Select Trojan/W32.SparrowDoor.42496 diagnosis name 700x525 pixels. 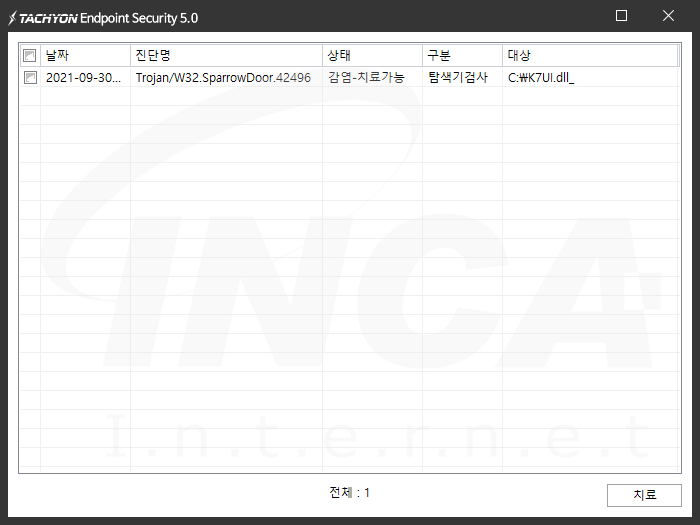[223, 78]
